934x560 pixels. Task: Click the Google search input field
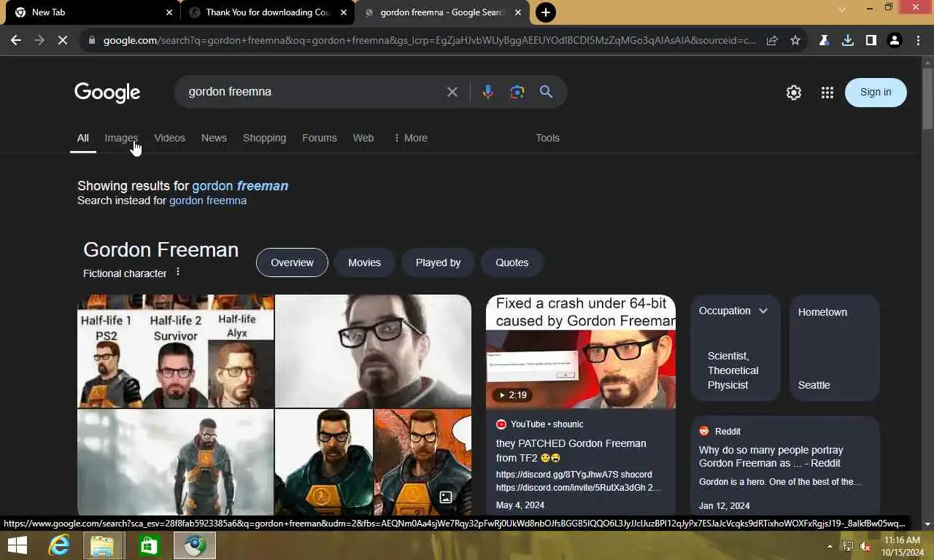coord(312,92)
